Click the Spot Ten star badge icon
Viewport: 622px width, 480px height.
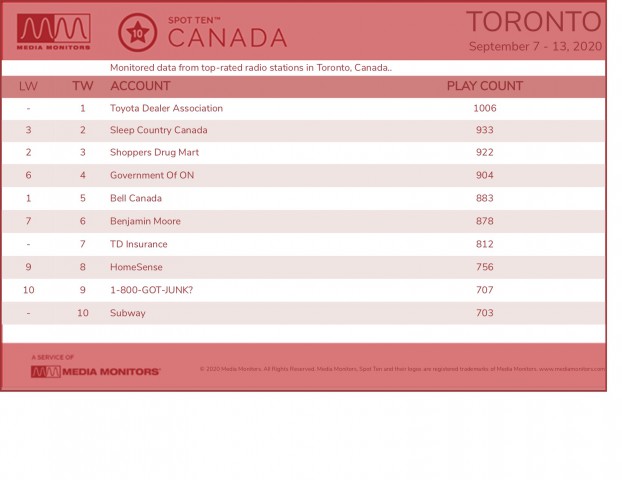pos(137,33)
